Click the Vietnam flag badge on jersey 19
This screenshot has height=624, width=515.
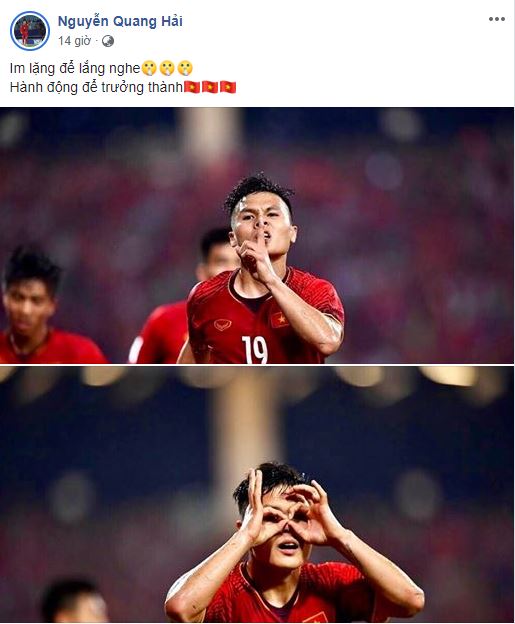280,319
